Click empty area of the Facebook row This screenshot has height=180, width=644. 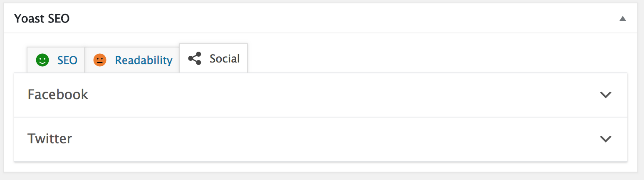pyautogui.click(x=341, y=95)
